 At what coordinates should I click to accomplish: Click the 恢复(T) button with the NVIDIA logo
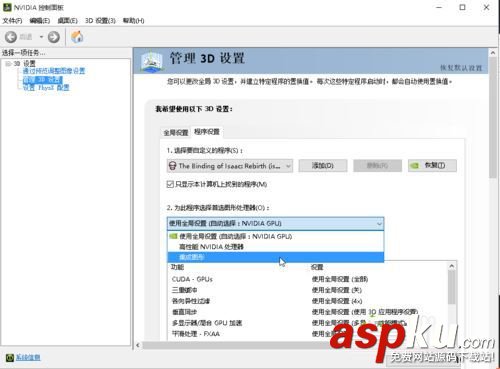(432, 165)
